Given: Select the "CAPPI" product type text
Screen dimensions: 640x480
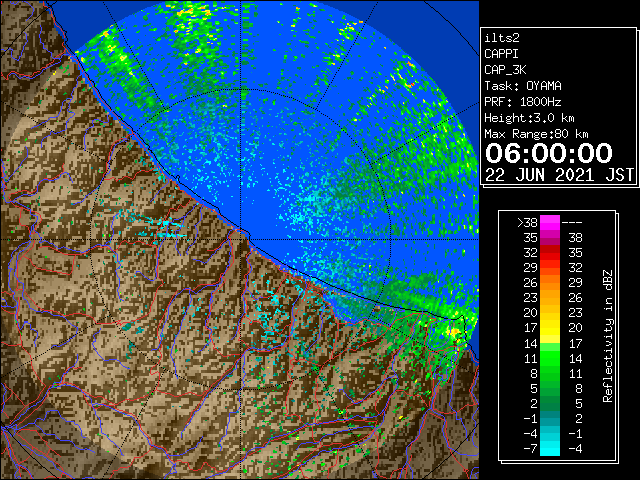Looking at the screenshot, I should coord(501,54).
